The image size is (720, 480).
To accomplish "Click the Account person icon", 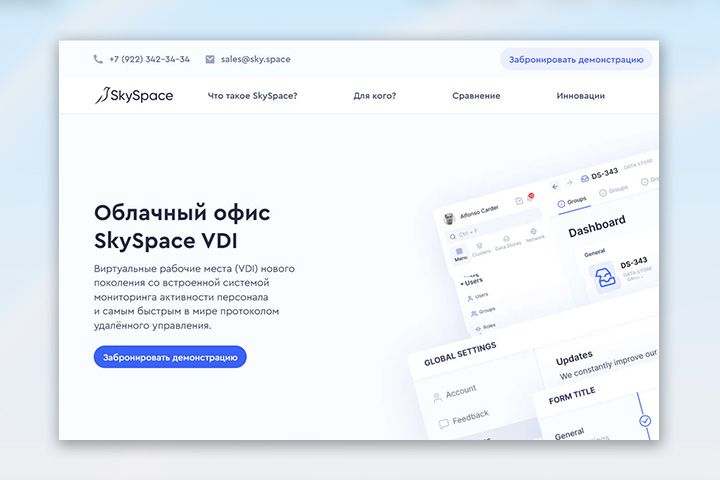I will click(437, 398).
